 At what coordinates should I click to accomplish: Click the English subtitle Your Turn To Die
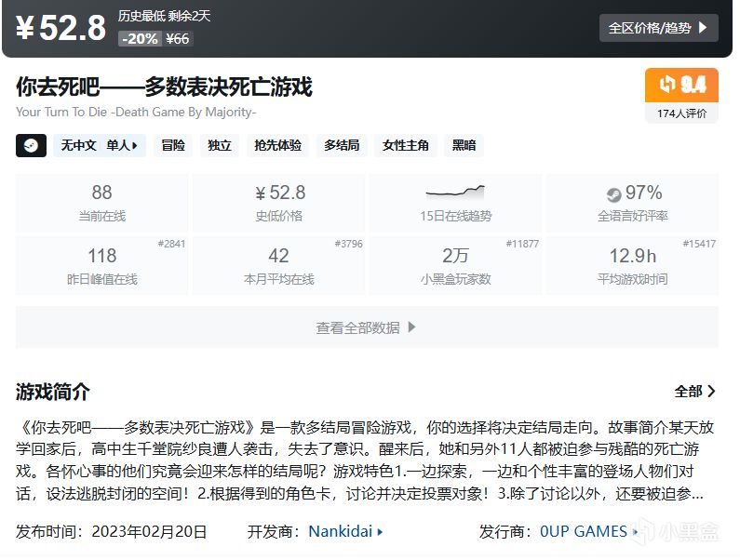pyautogui.click(x=136, y=112)
